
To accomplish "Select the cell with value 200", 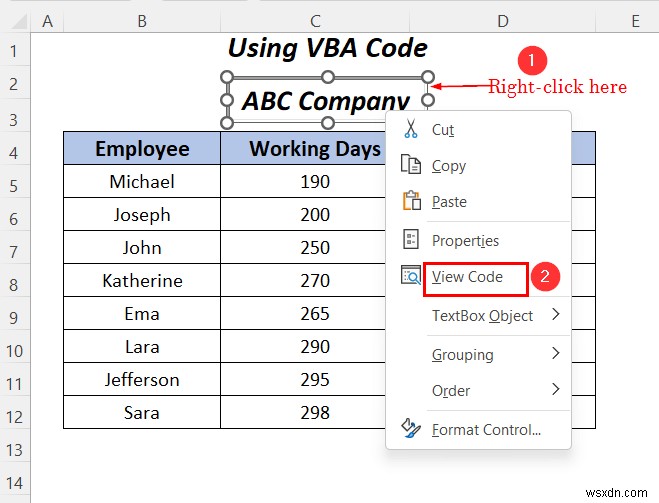I will pos(303,214).
